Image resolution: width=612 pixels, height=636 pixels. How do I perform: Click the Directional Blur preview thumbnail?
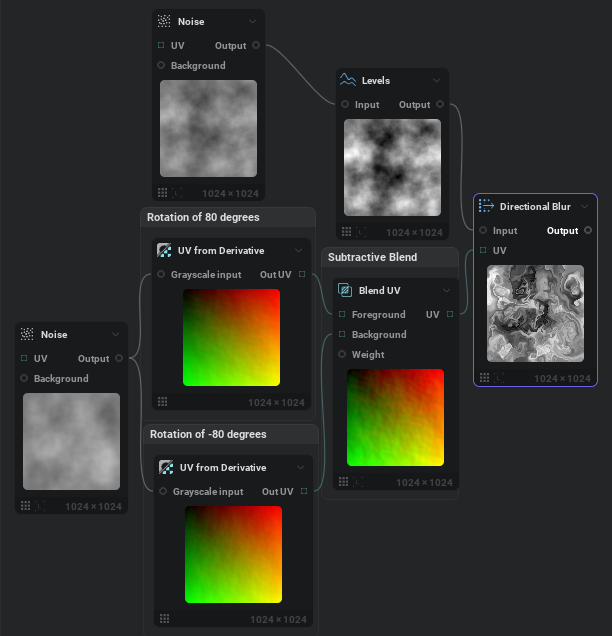(535, 313)
